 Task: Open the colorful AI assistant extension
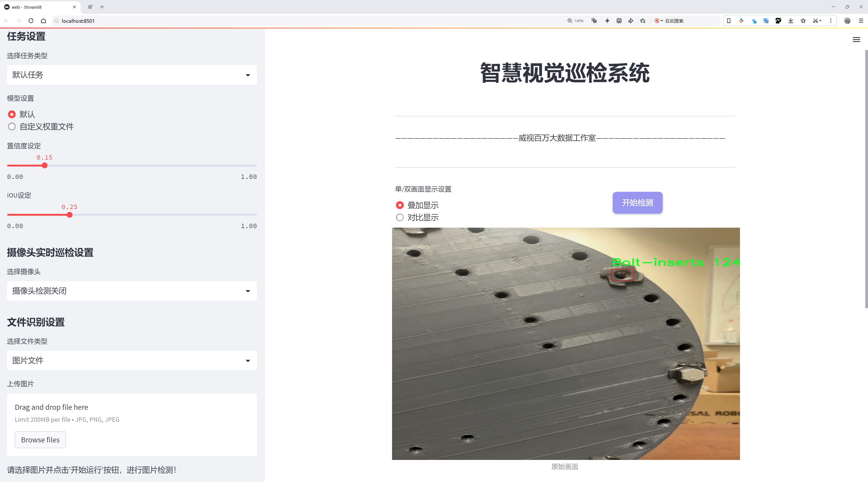(741, 20)
